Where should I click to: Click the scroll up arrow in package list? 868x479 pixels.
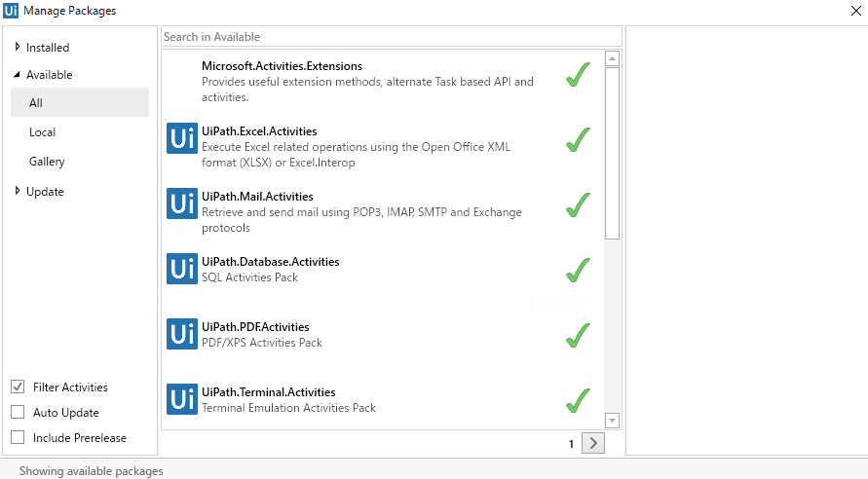(x=612, y=58)
